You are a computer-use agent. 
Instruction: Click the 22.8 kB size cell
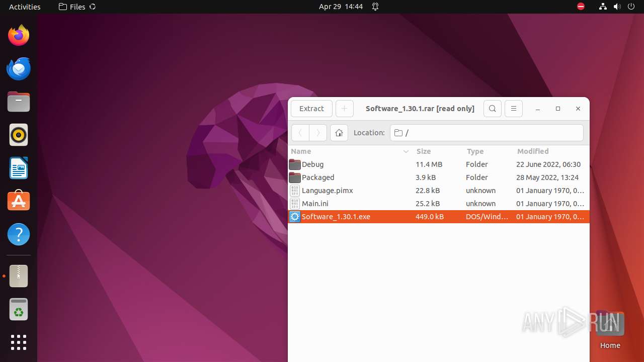pos(428,191)
